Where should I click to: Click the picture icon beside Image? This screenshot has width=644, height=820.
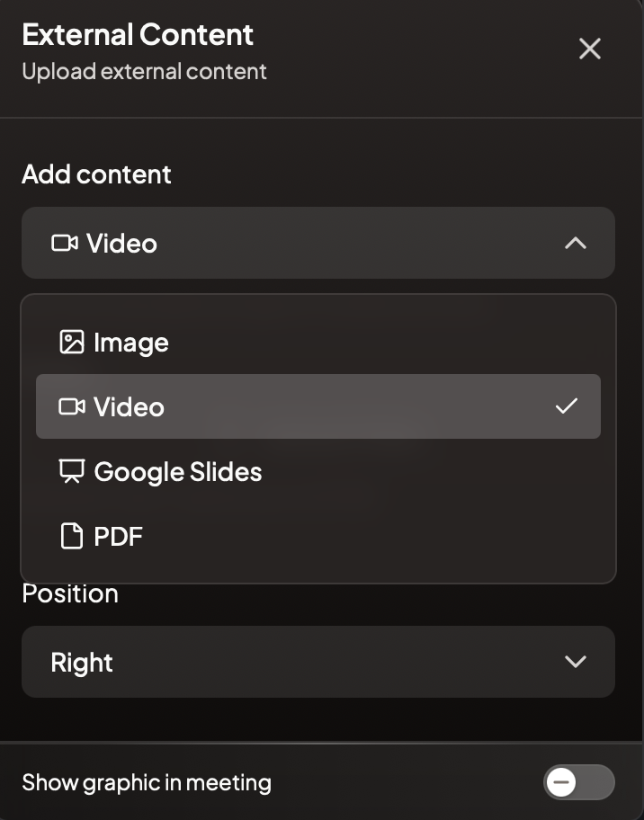[72, 342]
